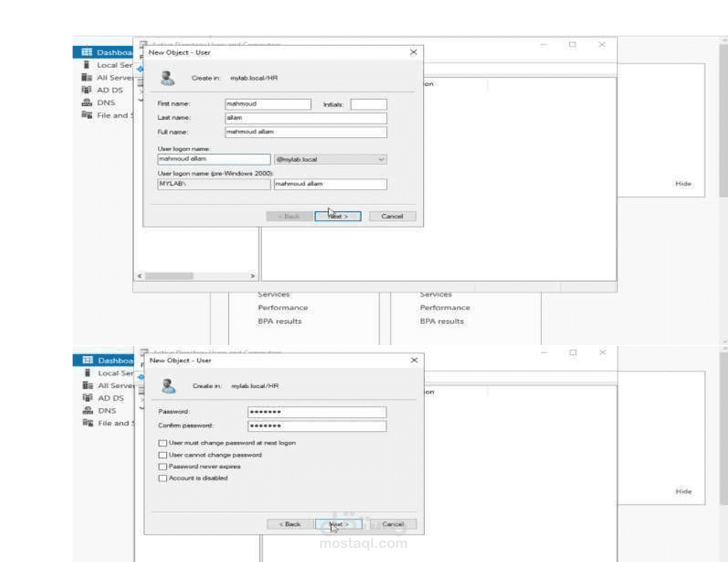Focus the User logon name field

click(214, 159)
